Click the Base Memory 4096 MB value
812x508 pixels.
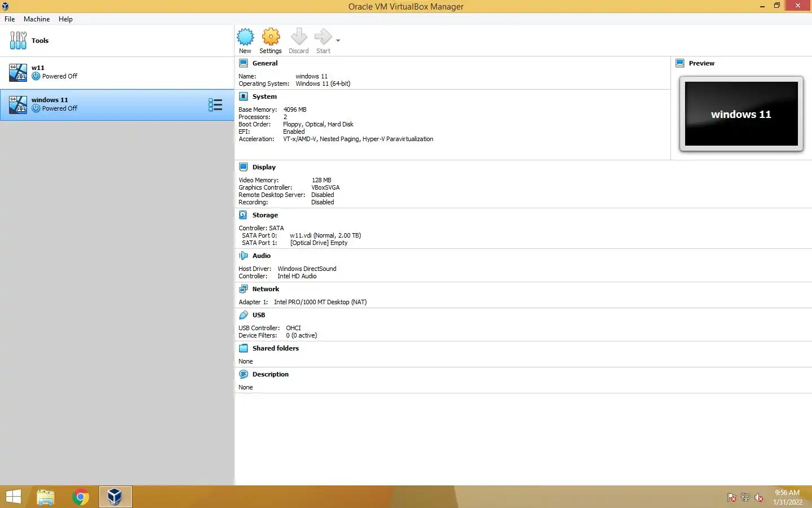295,110
